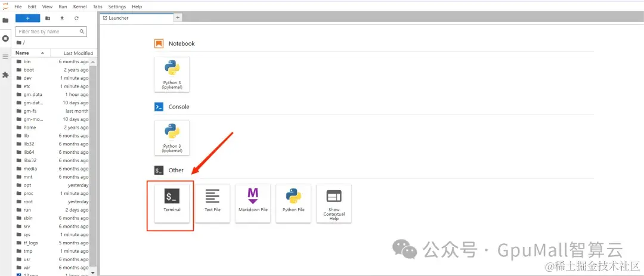Open Running Terminals and Kernels sidebar icon
The image size is (644, 276).
click(5, 38)
